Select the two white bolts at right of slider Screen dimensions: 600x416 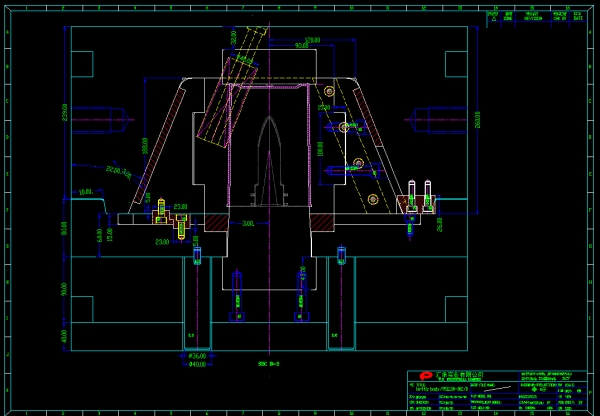(x=419, y=195)
